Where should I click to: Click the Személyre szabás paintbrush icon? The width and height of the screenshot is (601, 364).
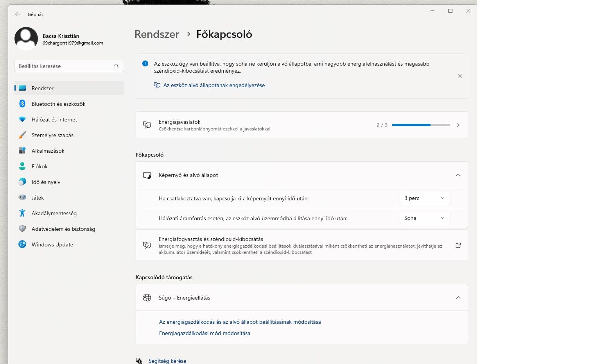click(x=22, y=135)
